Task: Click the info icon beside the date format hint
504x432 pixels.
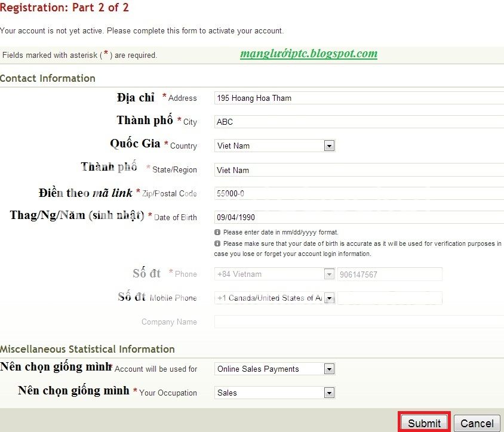Action: tap(218, 232)
